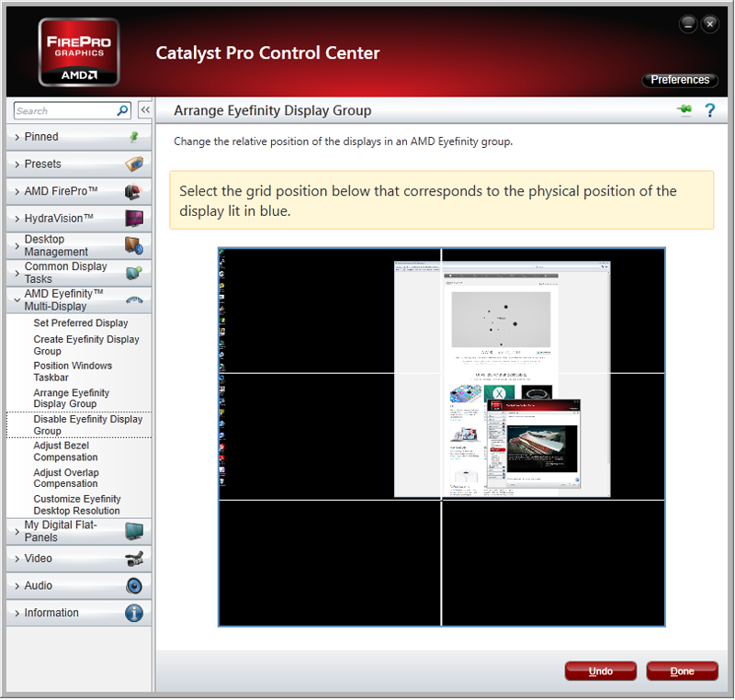Viewport: 735px width, 700px height.
Task: Click the green pin icon in page header
Action: (x=684, y=109)
